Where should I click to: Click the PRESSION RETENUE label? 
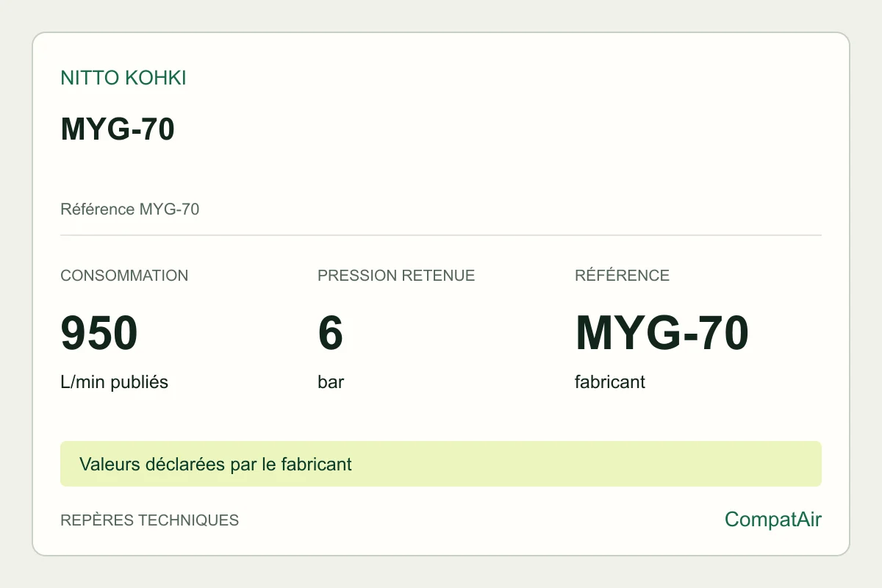click(x=396, y=276)
